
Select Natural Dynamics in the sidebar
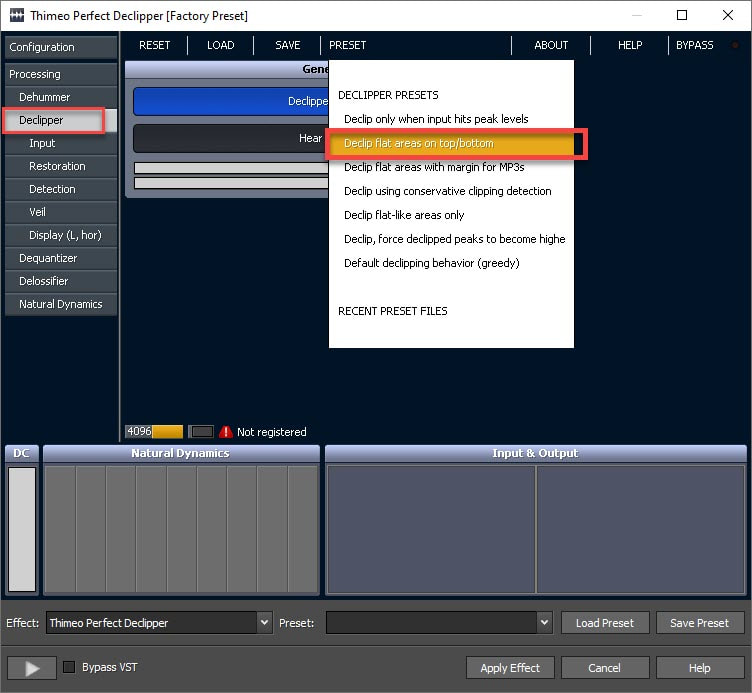(x=61, y=304)
